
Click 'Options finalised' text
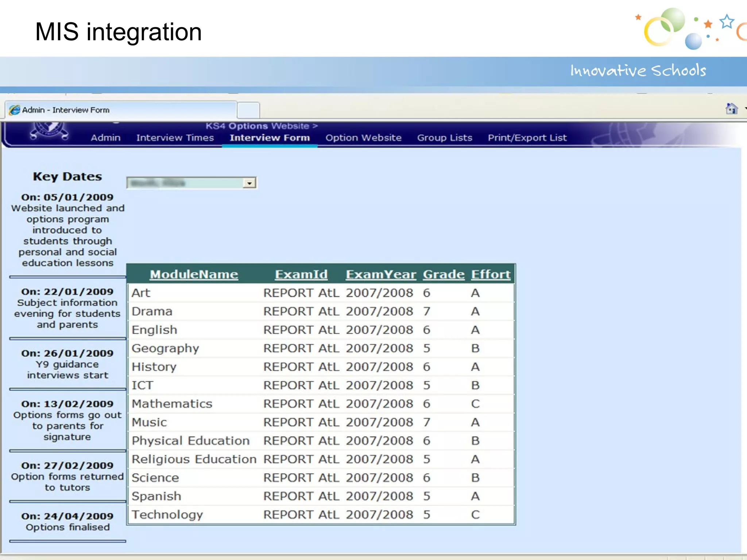67,527
